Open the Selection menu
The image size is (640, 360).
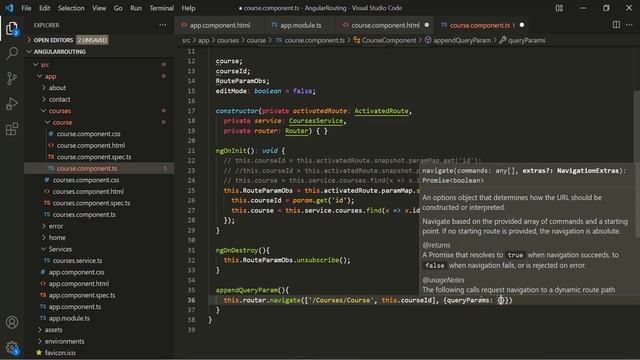71,8
